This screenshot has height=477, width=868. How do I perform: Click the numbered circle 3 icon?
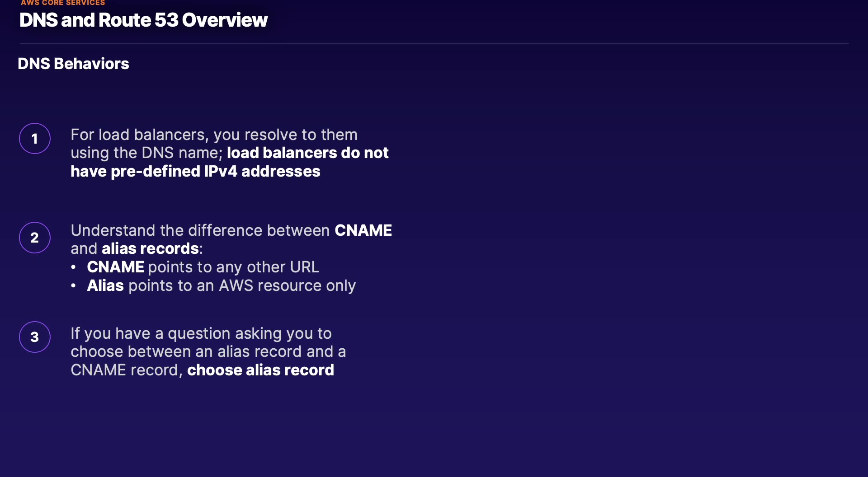[x=35, y=337]
